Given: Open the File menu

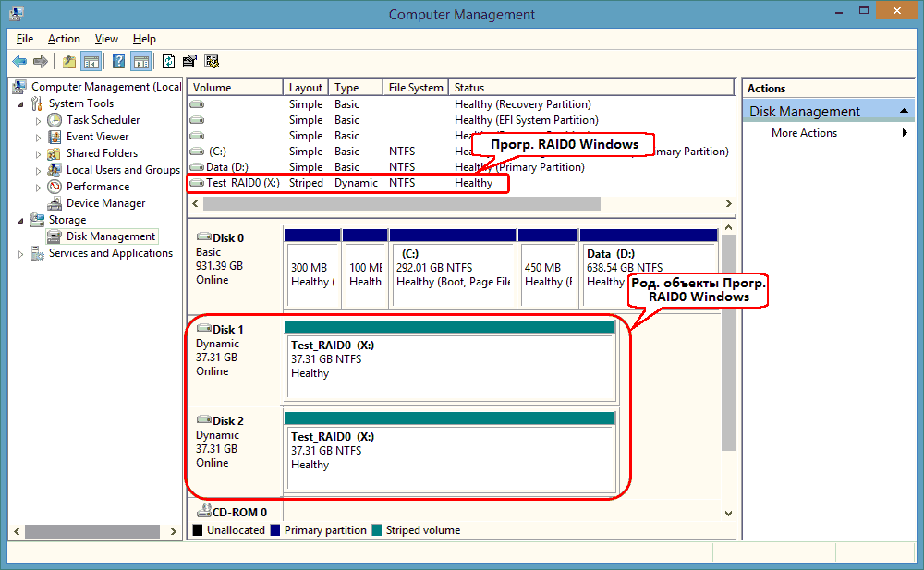Looking at the screenshot, I should point(25,39).
